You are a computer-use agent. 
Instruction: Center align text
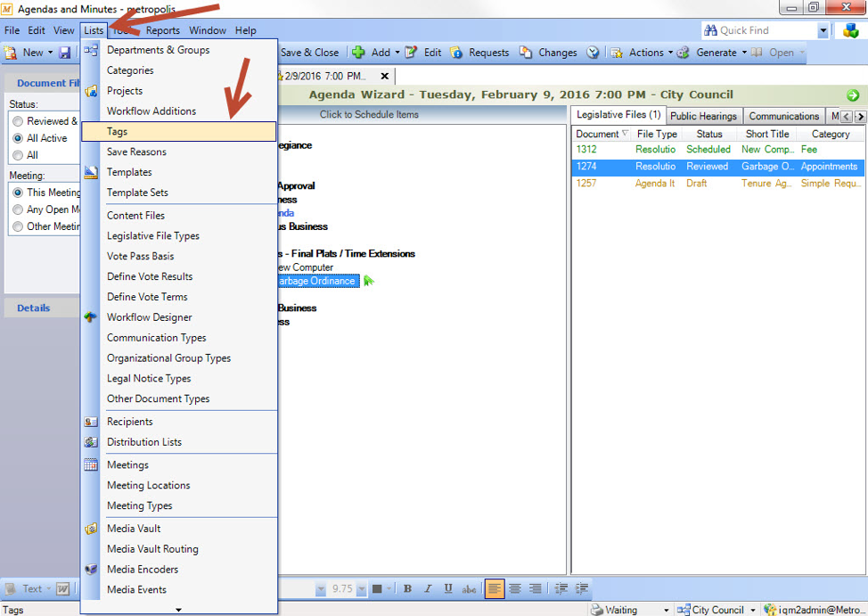click(515, 588)
